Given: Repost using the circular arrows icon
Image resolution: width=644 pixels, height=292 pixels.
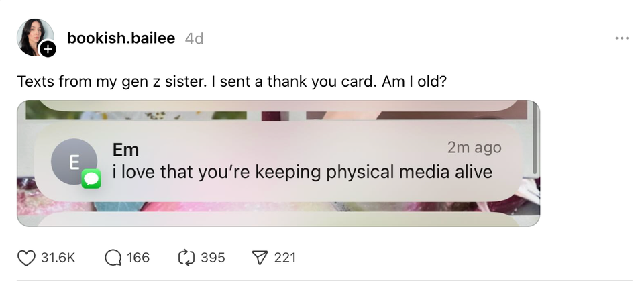Looking at the screenshot, I should coord(185,258).
